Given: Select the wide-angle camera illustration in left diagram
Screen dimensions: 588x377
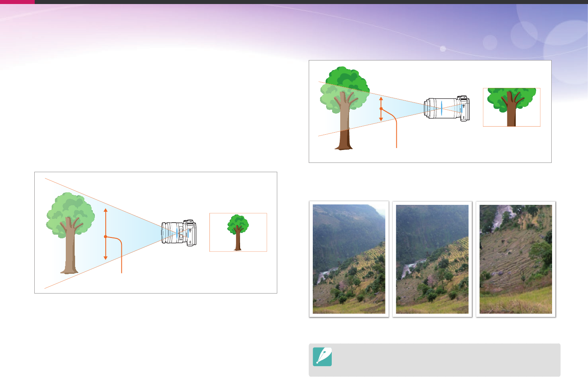Looking at the screenshot, I should pyautogui.click(x=179, y=233).
